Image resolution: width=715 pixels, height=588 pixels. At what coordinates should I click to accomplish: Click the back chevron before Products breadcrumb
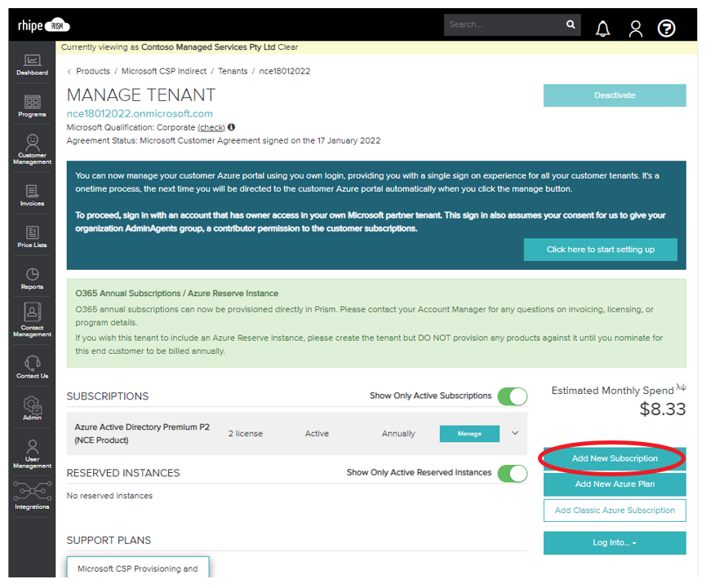click(69, 72)
